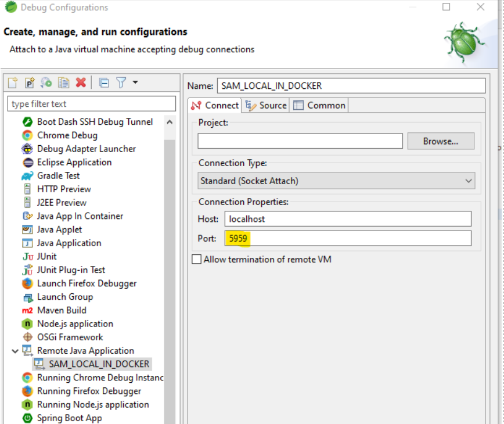Select Debug Adapter Launcher in the list
Image resolution: width=504 pixels, height=424 pixels.
coord(87,149)
